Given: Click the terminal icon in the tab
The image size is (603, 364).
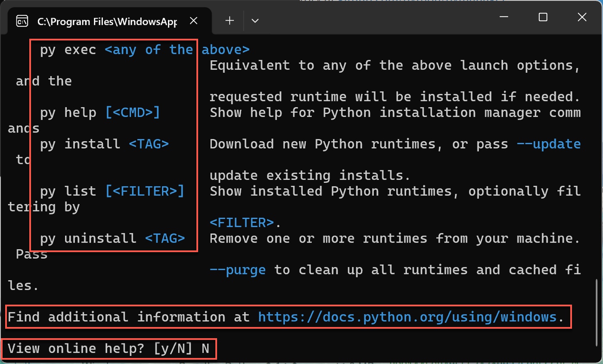Looking at the screenshot, I should click(22, 21).
